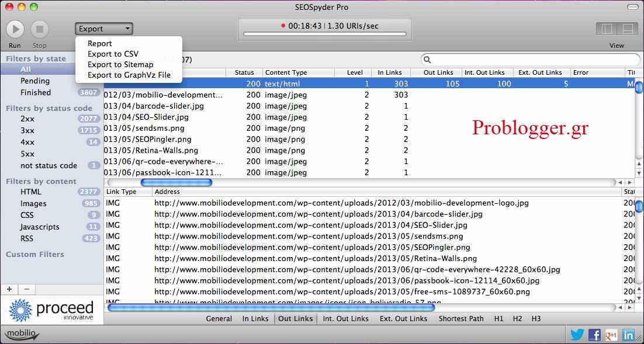Remove custom filter with minus button
The width and height of the screenshot is (644, 344).
[x=27, y=289]
